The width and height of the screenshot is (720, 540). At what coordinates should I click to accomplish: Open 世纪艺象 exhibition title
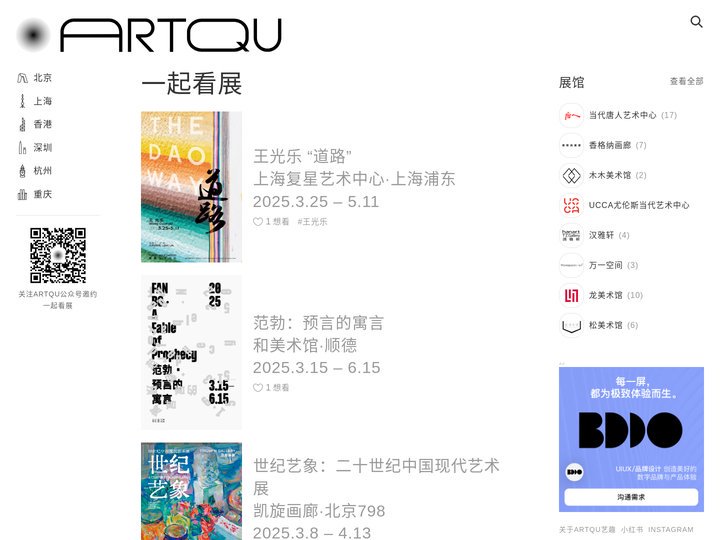376,477
